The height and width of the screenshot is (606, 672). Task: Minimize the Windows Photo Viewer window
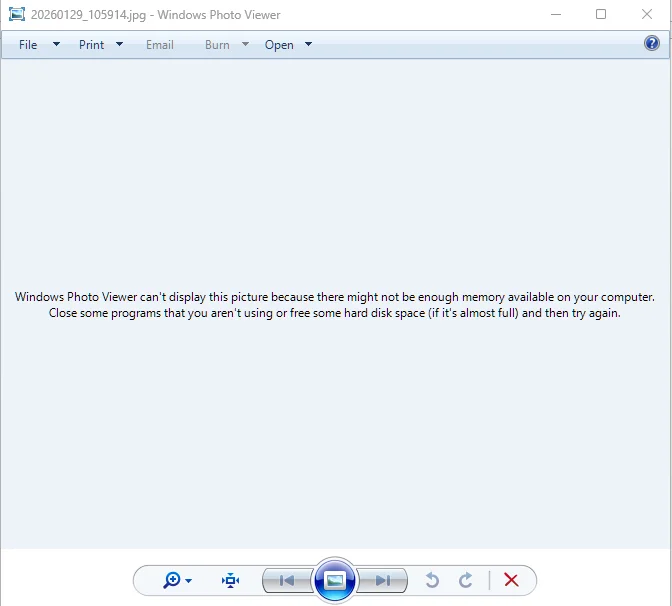coord(556,14)
